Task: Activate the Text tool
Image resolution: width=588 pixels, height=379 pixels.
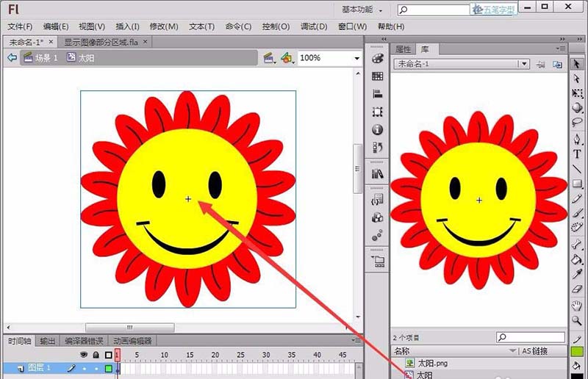Action: (577, 154)
